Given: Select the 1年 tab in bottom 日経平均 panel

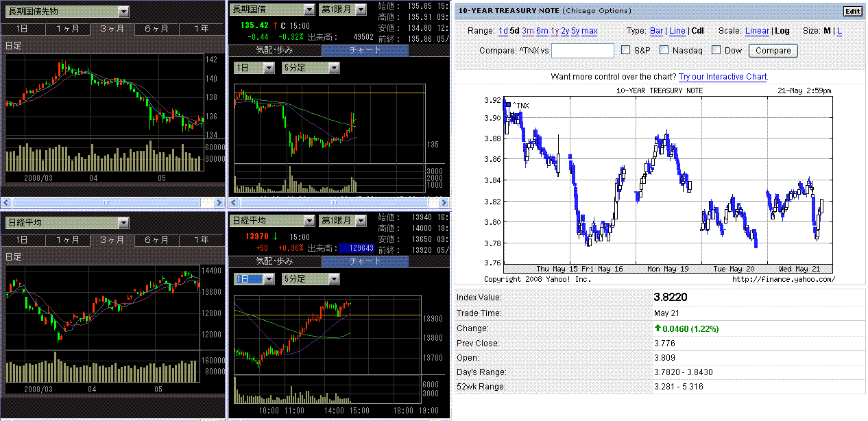Looking at the screenshot, I should tap(201, 240).
